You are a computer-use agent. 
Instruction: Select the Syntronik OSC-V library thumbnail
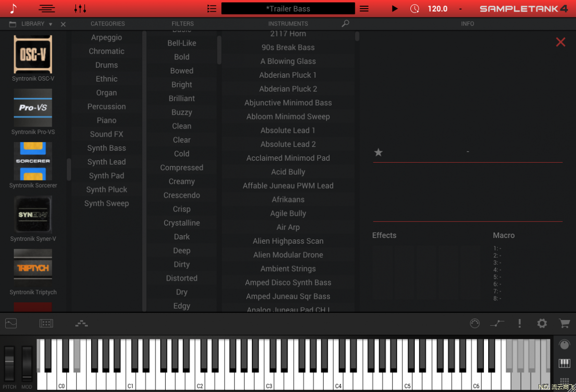click(33, 54)
